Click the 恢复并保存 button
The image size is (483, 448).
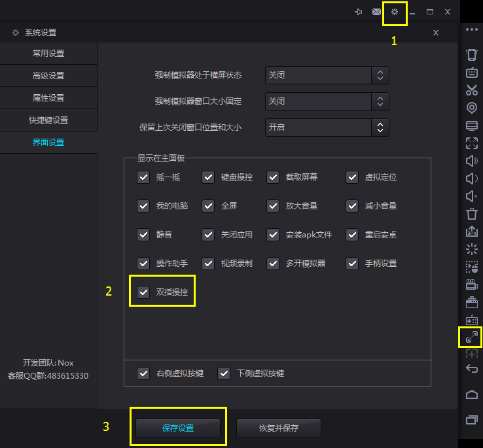(x=279, y=428)
